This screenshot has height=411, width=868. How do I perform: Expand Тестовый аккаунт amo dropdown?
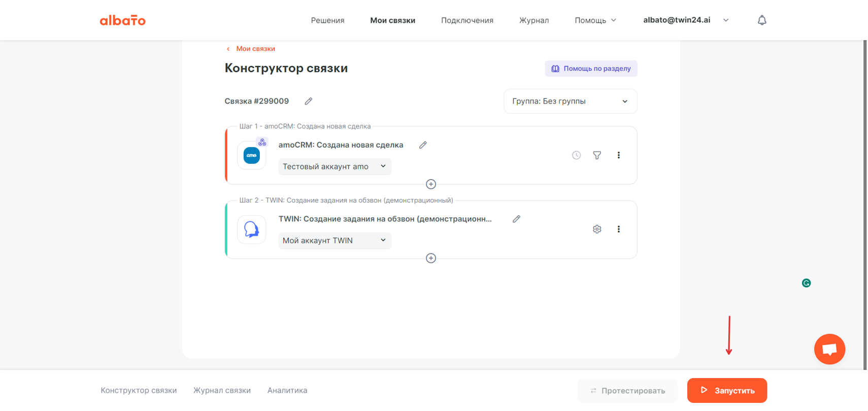tap(335, 166)
